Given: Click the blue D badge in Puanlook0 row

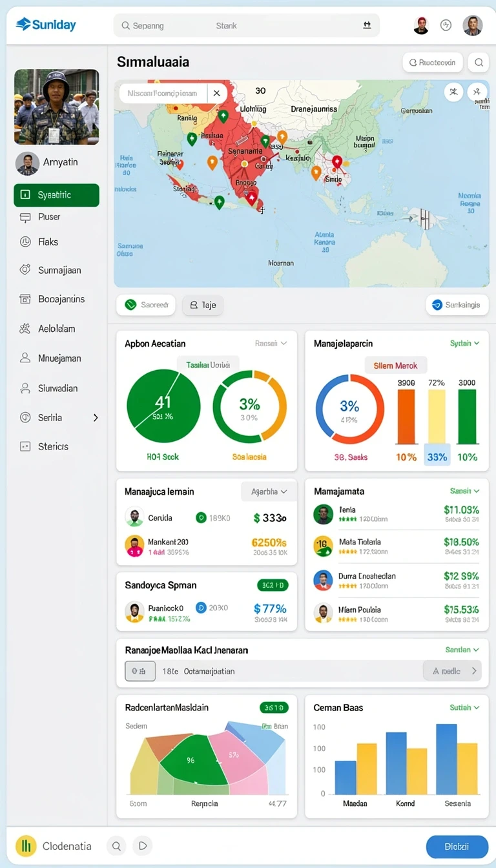Looking at the screenshot, I should [x=200, y=608].
